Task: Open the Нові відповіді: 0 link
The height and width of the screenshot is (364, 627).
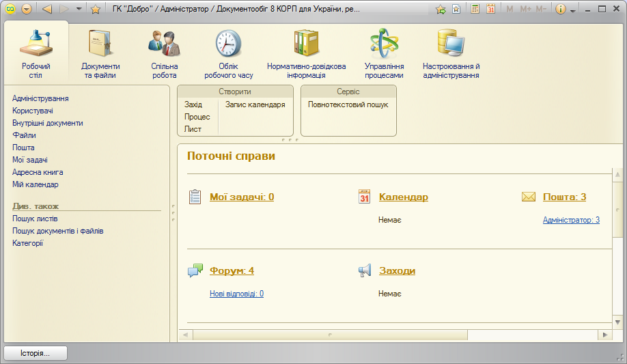Action: pyautogui.click(x=237, y=294)
